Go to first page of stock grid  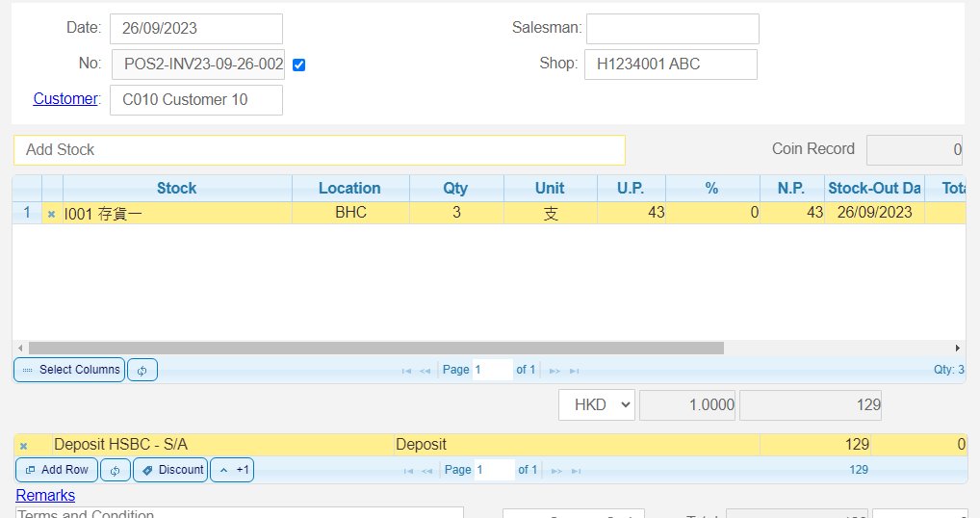(406, 371)
